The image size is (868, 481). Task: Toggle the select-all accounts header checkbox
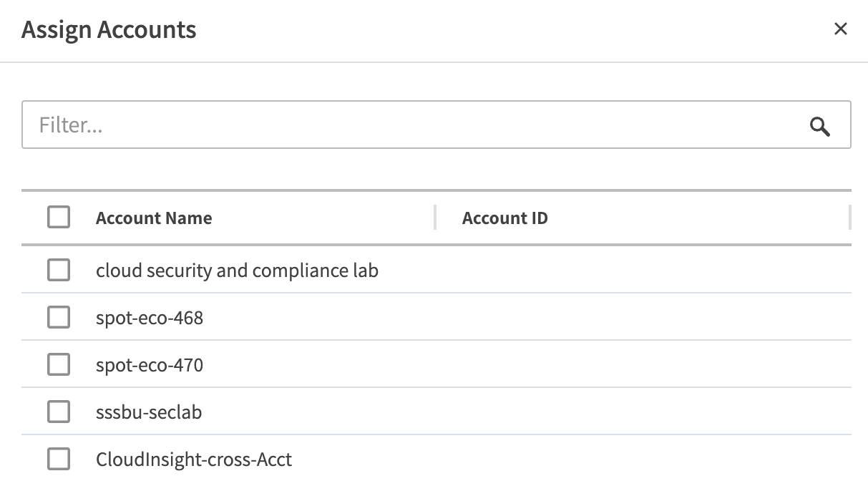pos(59,217)
